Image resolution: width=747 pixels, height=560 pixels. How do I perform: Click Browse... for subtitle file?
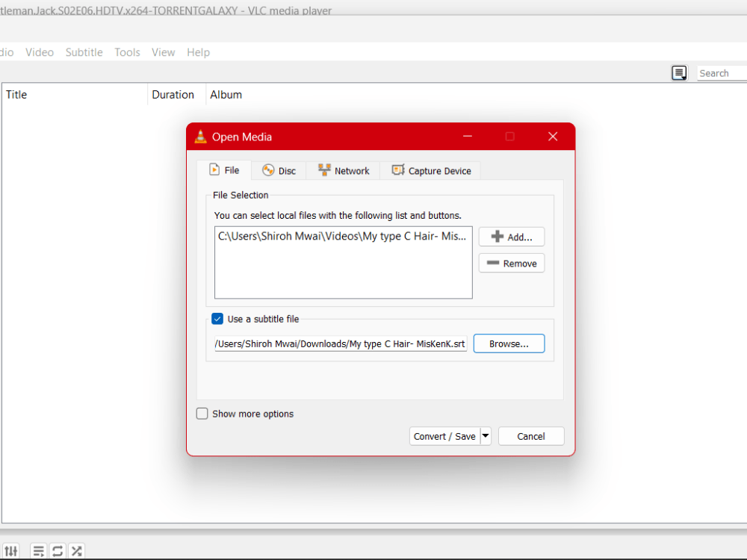click(x=509, y=343)
